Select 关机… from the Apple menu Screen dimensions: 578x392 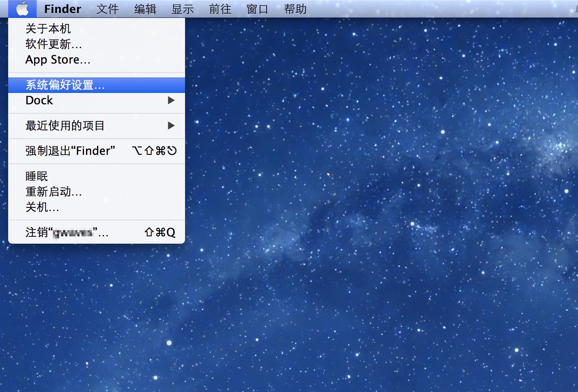[x=97, y=207]
